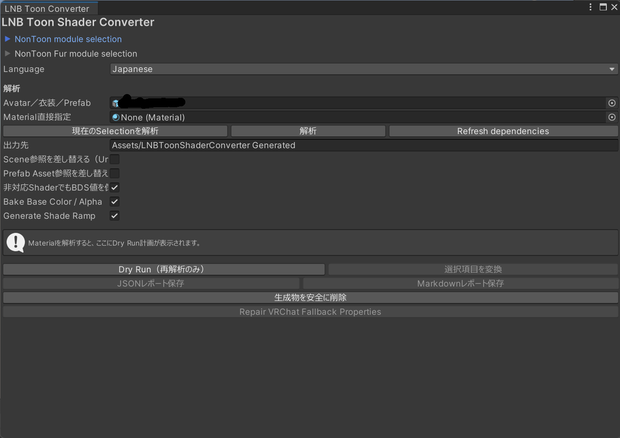Click the exclamation info icon in the help box
Image resolution: width=620 pixels, height=438 pixels.
[16, 242]
